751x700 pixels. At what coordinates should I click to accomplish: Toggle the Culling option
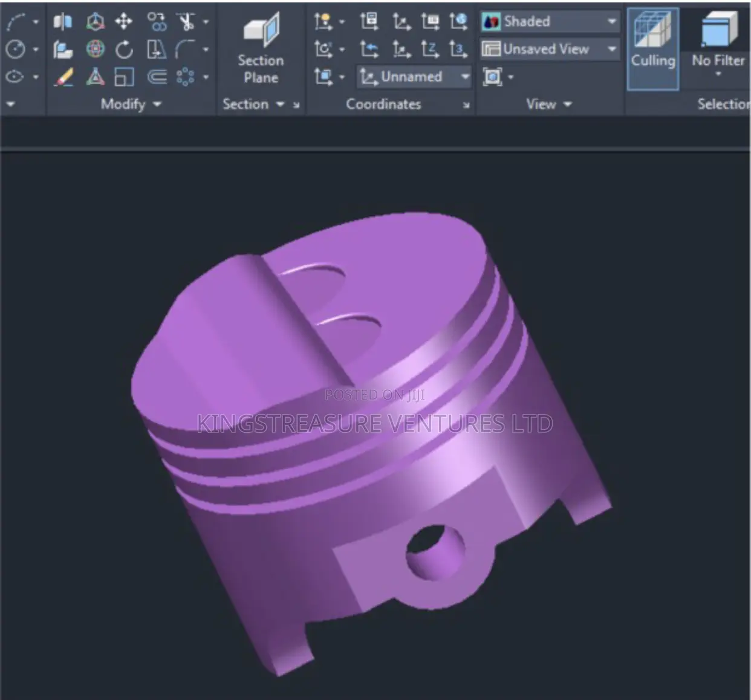tap(653, 48)
